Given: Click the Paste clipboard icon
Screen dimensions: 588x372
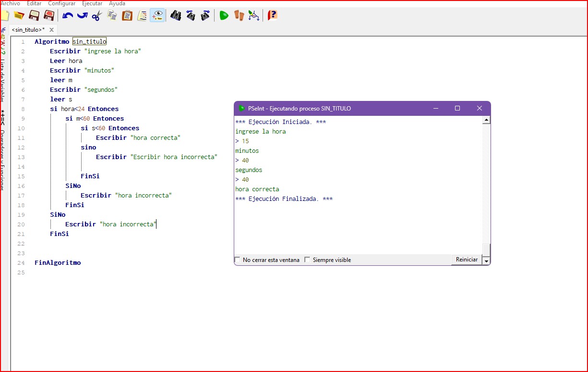Looking at the screenshot, I should 127,15.
